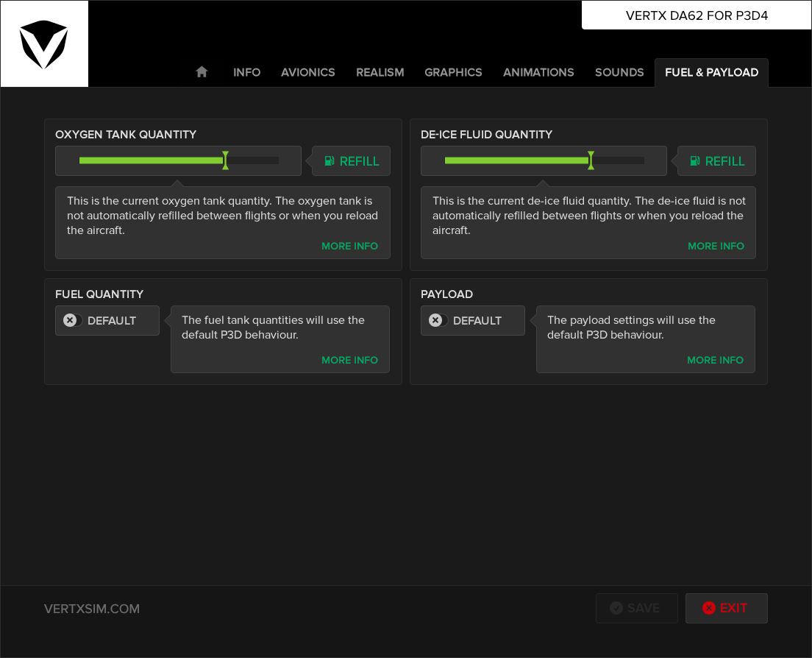Click the FUEL QUANTITY heading
Image resolution: width=812 pixels, height=658 pixels.
pyautogui.click(x=99, y=294)
